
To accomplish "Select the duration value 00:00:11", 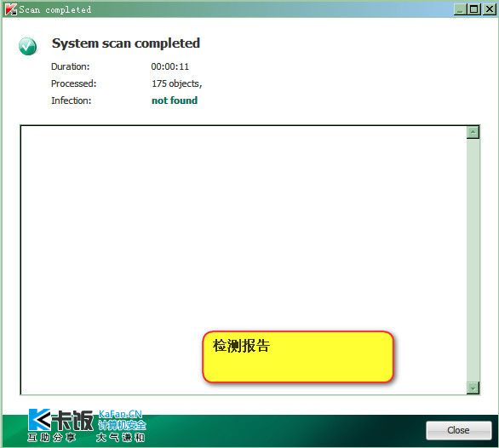I will [x=170, y=66].
